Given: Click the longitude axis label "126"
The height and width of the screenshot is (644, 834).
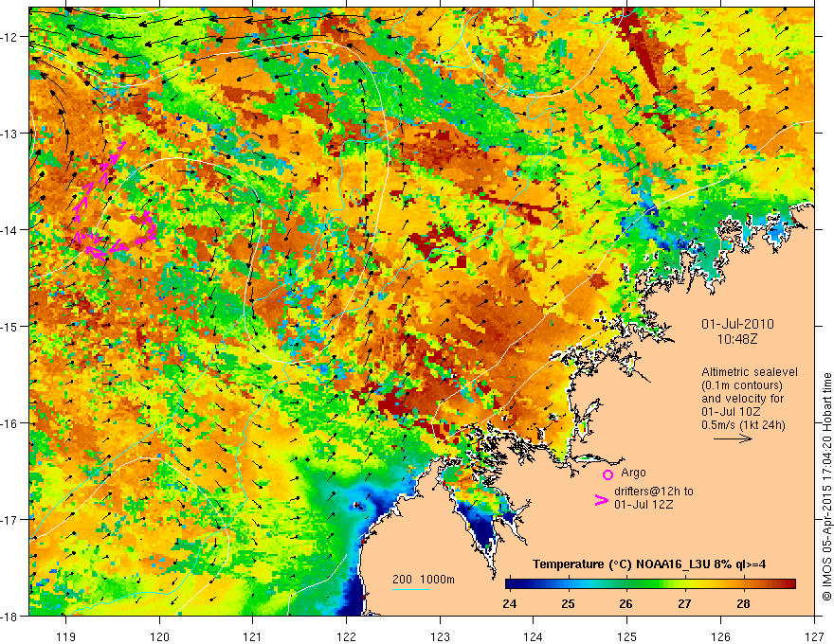Looking at the screenshot, I should click(720, 636).
